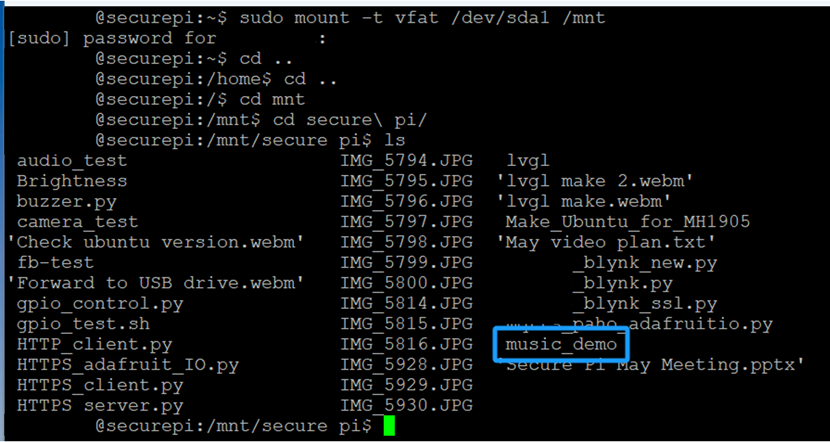The height and width of the screenshot is (442, 830).
Task: Select the audio_test entry in listing
Action: click(x=72, y=160)
